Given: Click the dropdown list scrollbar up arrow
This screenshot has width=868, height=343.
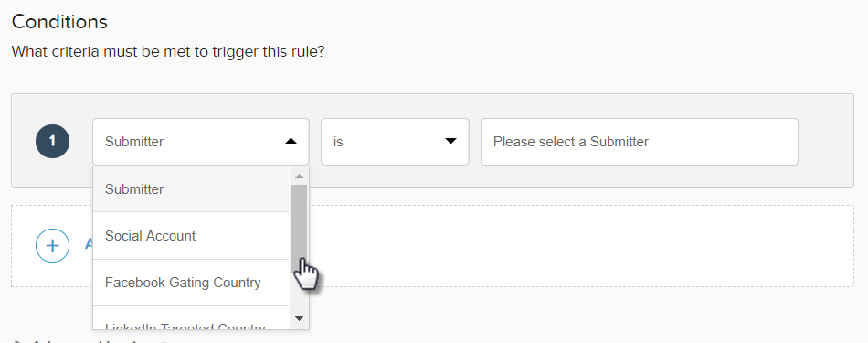Looking at the screenshot, I should pos(299,177).
